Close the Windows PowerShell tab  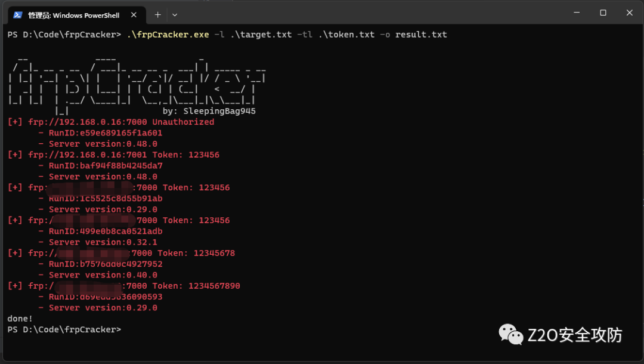(134, 15)
